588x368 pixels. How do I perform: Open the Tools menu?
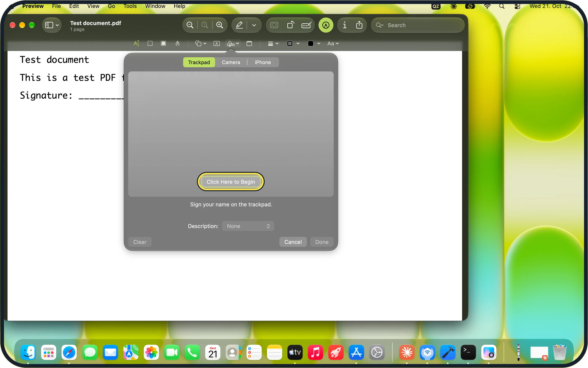130,6
